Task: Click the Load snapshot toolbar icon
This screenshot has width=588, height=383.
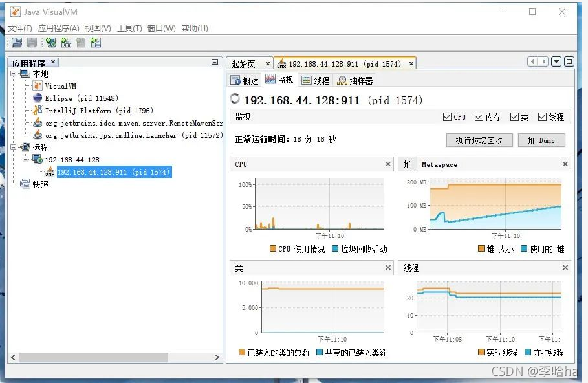Action: pos(17,43)
